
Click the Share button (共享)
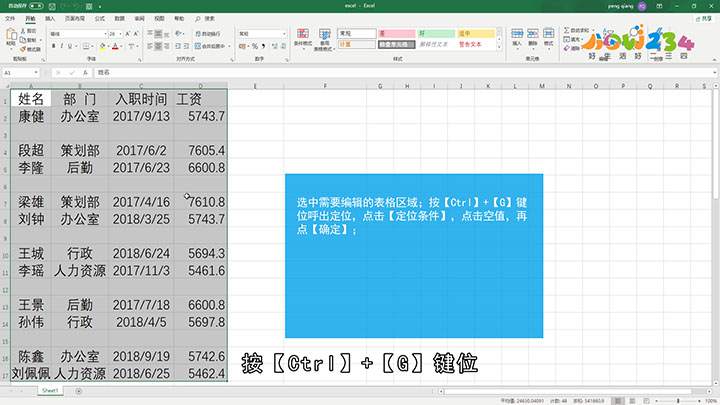pos(703,19)
